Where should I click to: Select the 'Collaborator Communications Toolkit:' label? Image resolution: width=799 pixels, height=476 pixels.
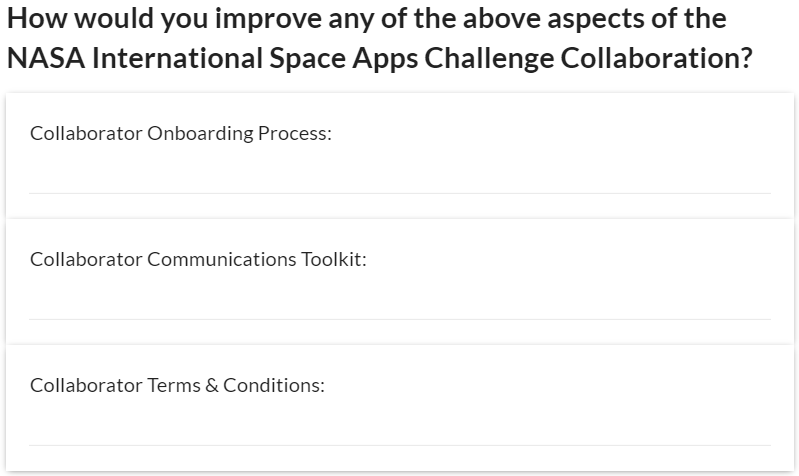pos(199,260)
